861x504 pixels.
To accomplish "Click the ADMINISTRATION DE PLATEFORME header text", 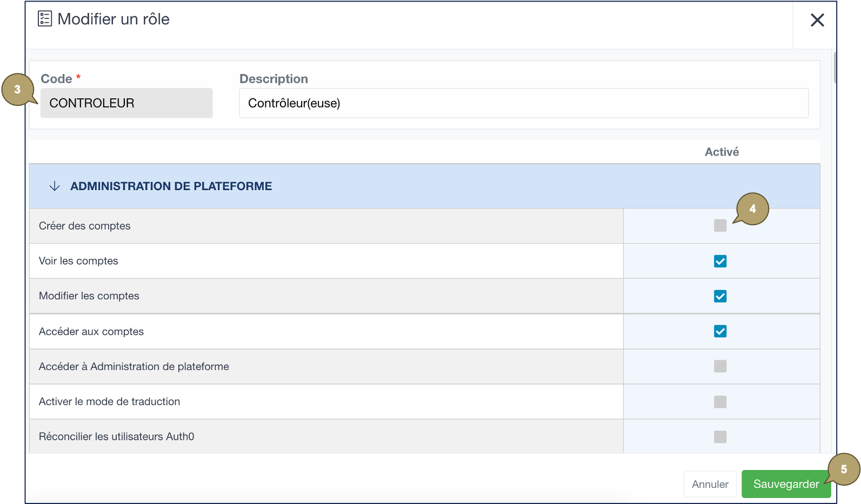I will (x=171, y=186).
